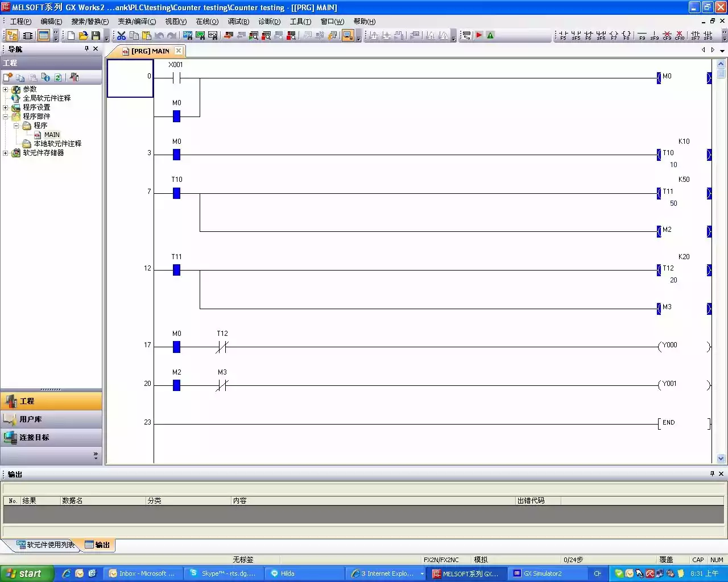Screen dimensions: 728x582
Task: Open the 在线(O) menu
Action: [206, 22]
